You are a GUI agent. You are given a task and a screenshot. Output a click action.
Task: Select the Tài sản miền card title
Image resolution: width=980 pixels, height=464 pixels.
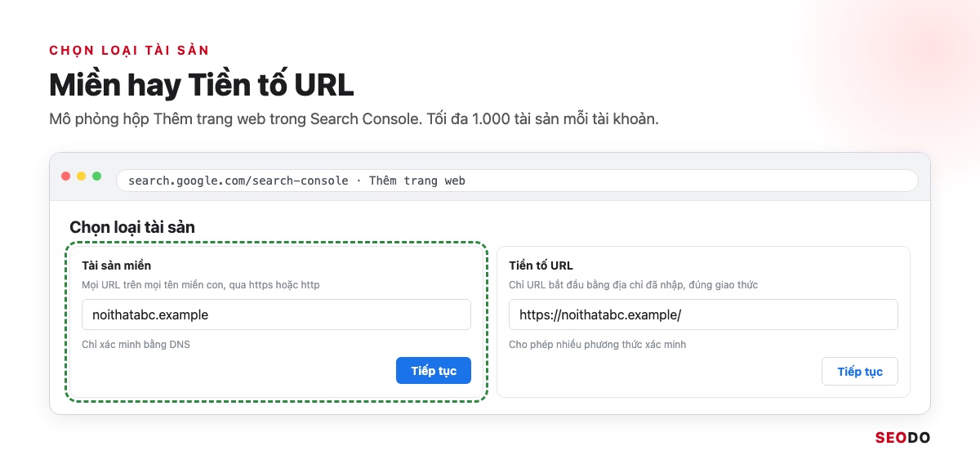116,265
